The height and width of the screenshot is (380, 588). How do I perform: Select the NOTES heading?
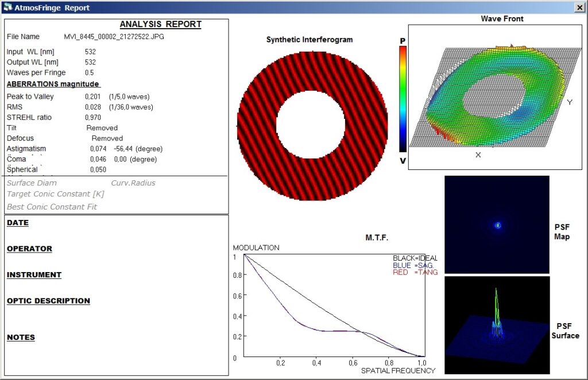coord(21,338)
